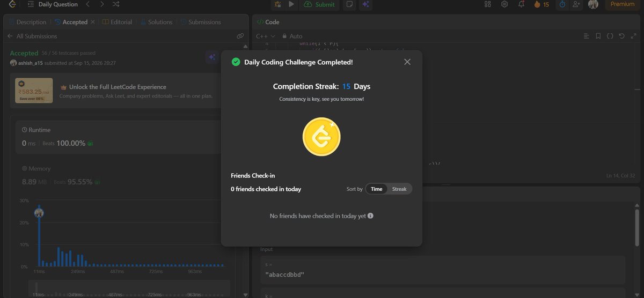Go to the previous question arrow
The height and width of the screenshot is (298, 644).
click(x=88, y=4)
